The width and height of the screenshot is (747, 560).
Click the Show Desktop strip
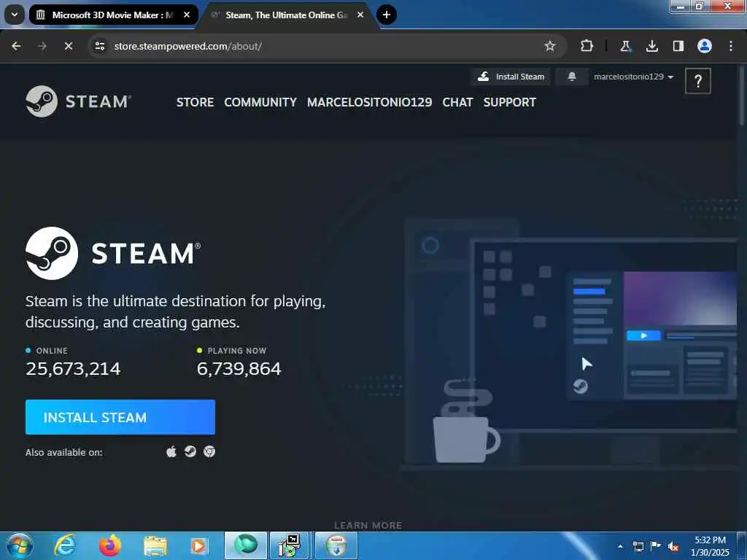tap(742, 546)
